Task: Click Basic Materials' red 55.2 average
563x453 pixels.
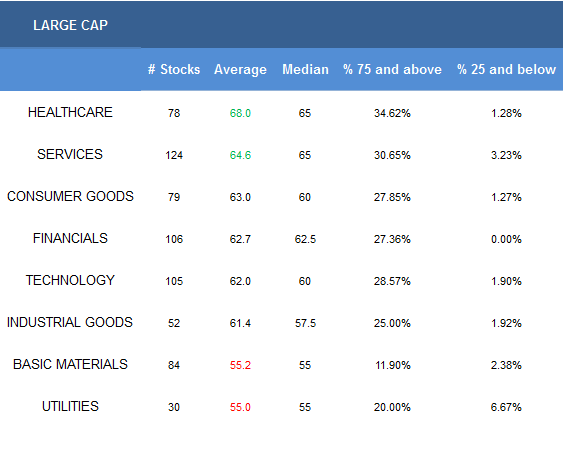Action: [240, 365]
